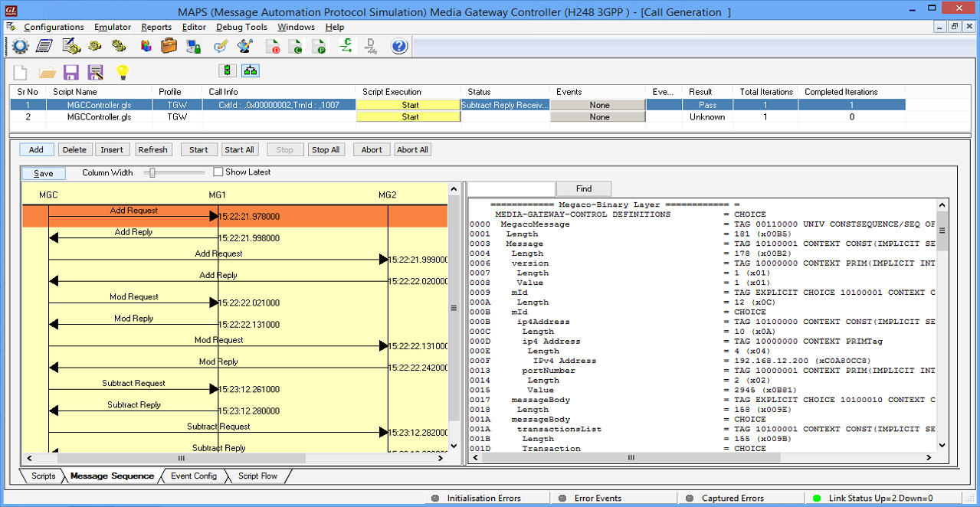Select the Message Sequence tab
The image size is (980, 507).
[112, 476]
